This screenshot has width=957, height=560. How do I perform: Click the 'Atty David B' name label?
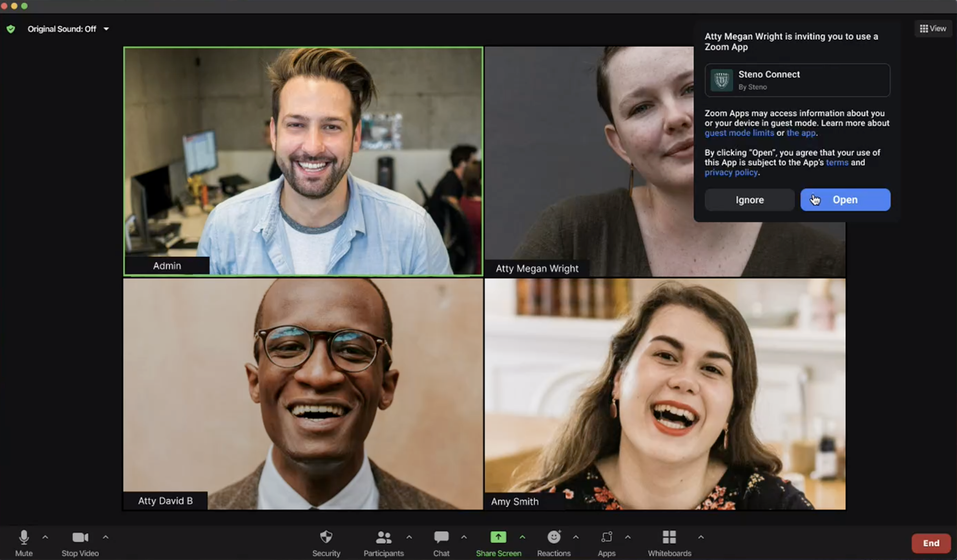tap(165, 500)
